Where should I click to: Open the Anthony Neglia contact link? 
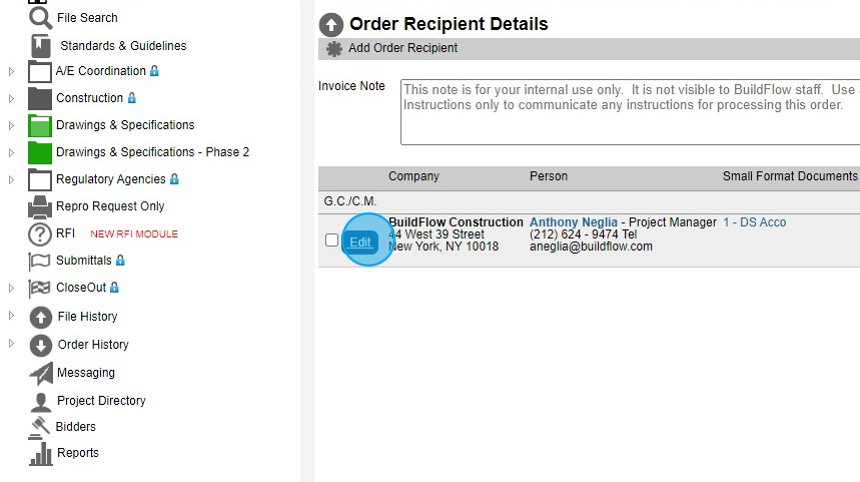[x=573, y=223]
